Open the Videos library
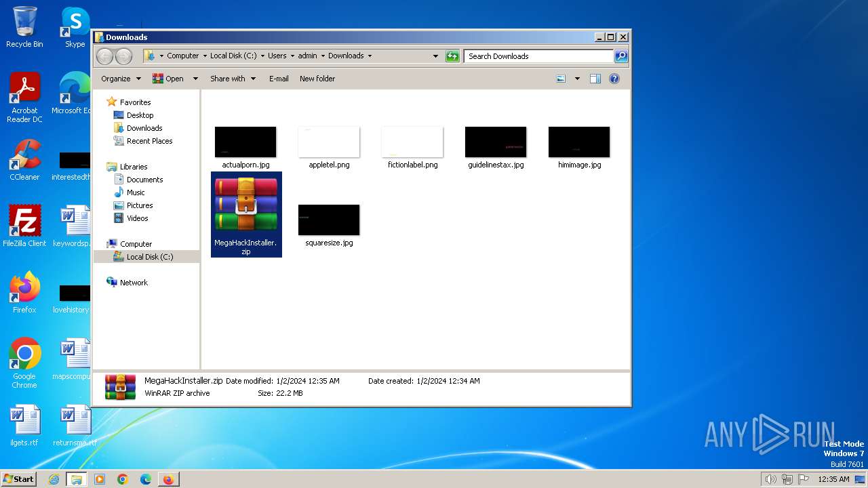868x488 pixels. point(137,218)
